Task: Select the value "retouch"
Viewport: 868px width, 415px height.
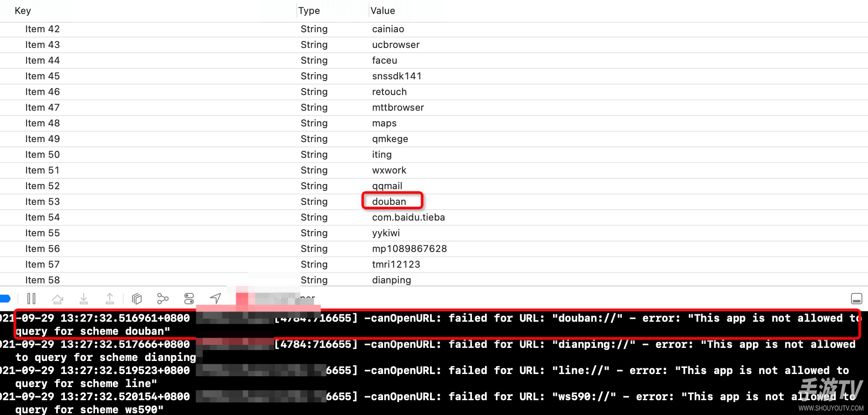Action: (x=390, y=92)
